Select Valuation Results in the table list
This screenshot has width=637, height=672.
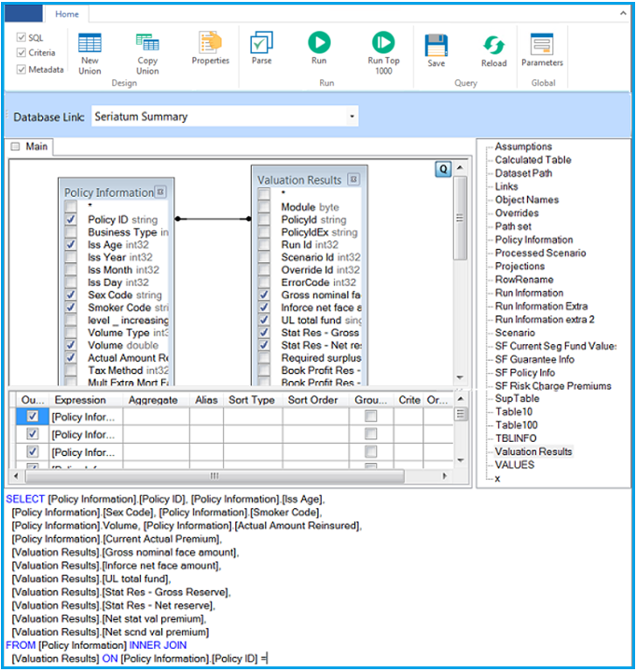[x=533, y=452]
